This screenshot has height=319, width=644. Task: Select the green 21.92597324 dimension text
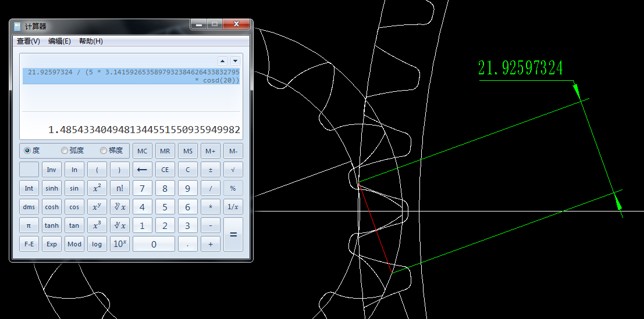click(520, 68)
